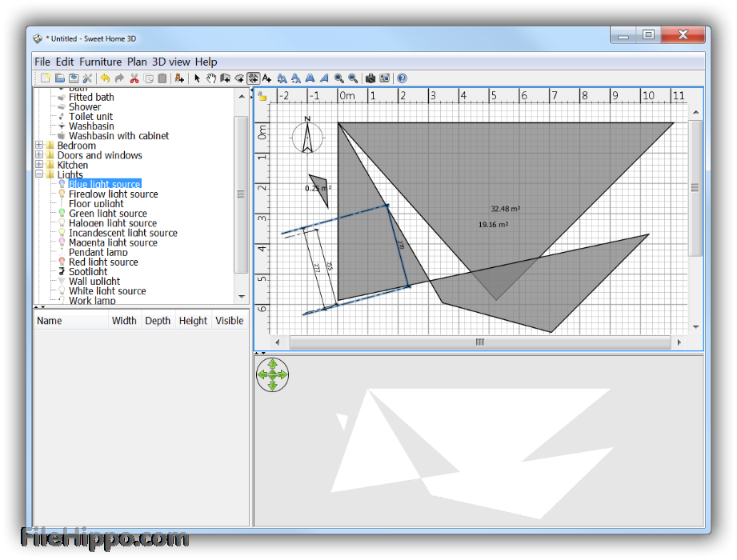The height and width of the screenshot is (560, 737).
Task: Select Washbasin with cabinet item
Action: pyautogui.click(x=118, y=136)
